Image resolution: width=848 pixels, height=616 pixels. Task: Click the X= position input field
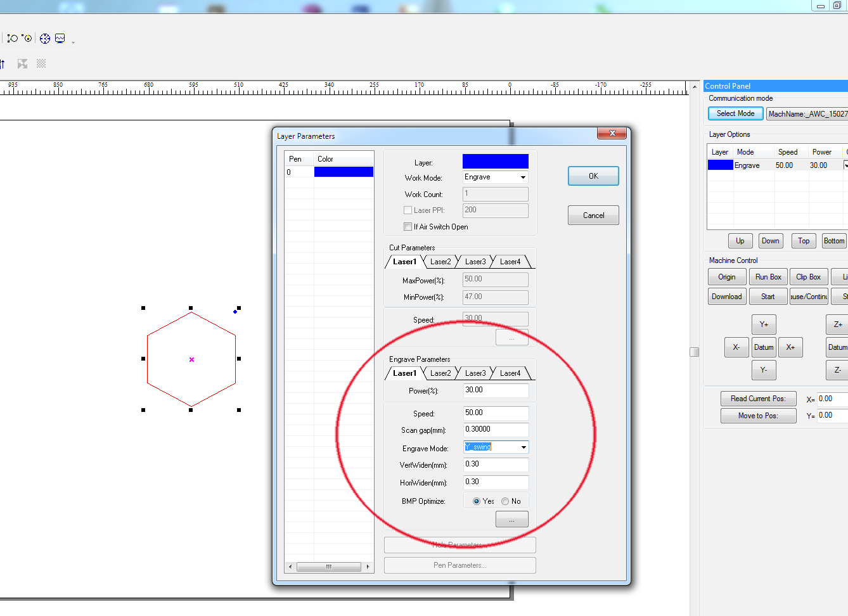[833, 399]
